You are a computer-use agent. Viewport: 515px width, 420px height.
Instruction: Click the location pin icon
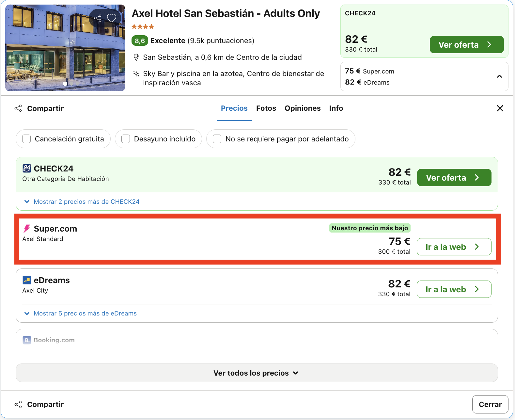[x=136, y=57]
